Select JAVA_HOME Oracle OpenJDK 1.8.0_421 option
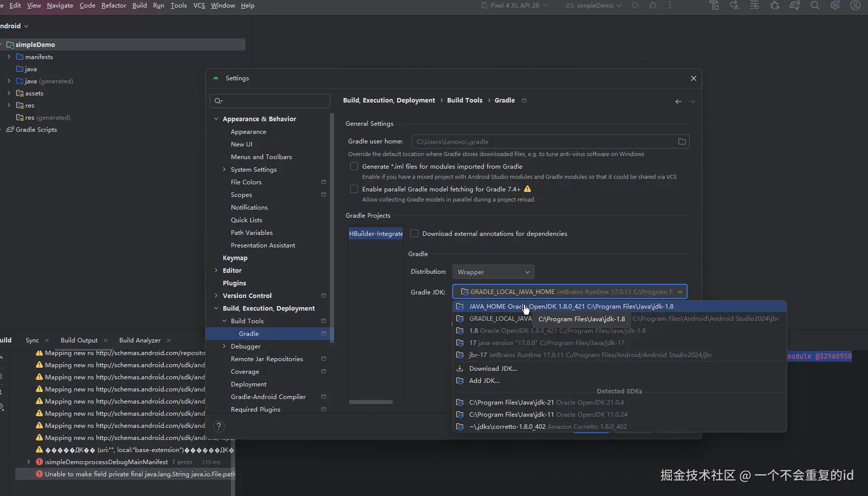Image resolution: width=868 pixels, height=496 pixels. coord(619,307)
